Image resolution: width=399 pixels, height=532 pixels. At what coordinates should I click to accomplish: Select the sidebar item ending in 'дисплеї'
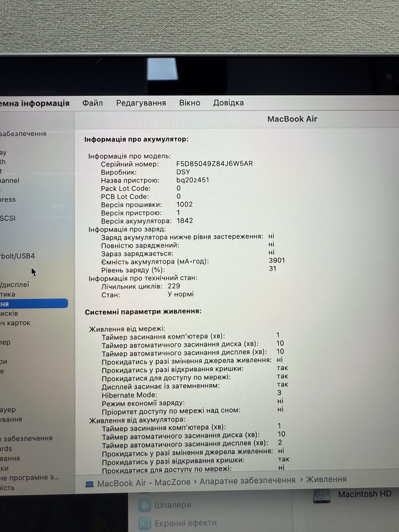click(14, 285)
